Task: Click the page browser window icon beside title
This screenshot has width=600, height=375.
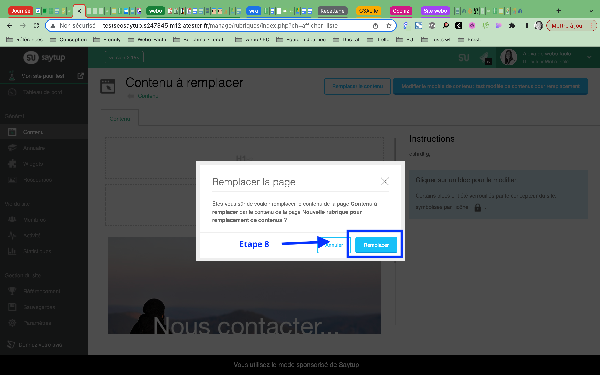Action: click(108, 86)
